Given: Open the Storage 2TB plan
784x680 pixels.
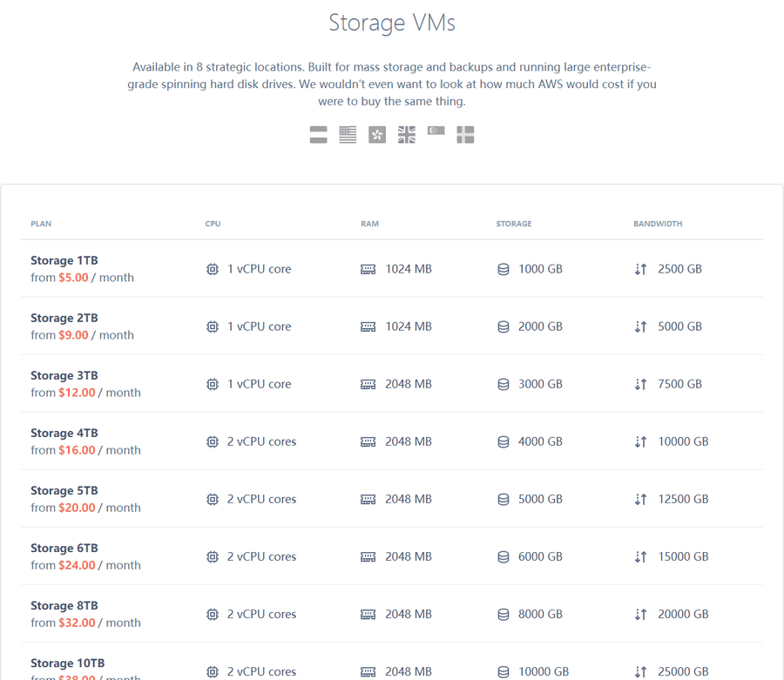Looking at the screenshot, I should (64, 319).
